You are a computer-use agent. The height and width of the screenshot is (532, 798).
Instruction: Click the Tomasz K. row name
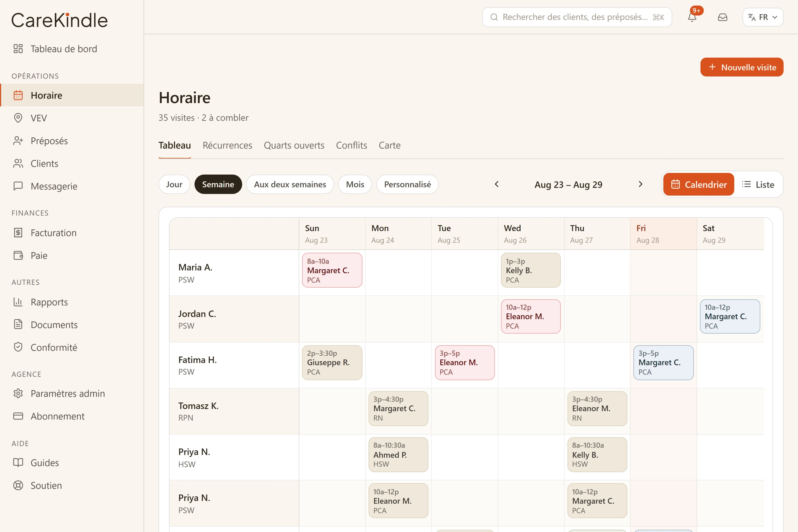coord(198,406)
